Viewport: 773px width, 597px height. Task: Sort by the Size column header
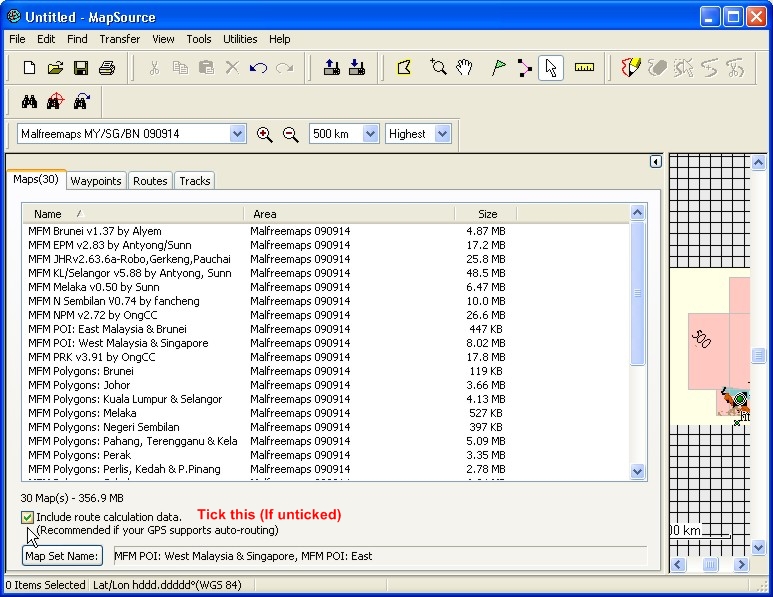[486, 214]
